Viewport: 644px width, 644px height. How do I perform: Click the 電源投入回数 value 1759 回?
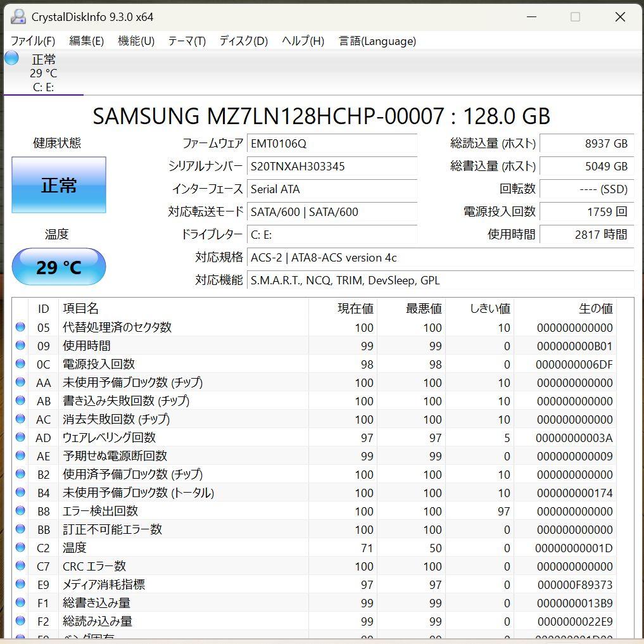[587, 212]
